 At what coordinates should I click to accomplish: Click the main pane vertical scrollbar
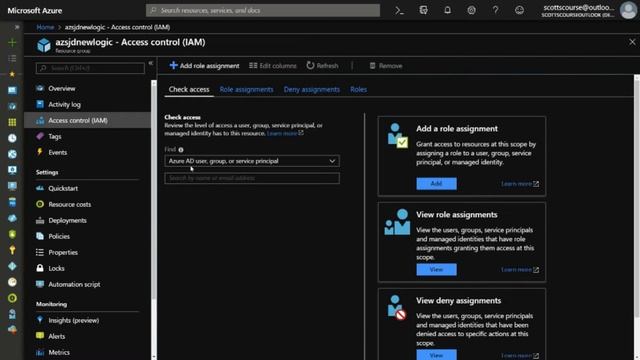point(637,196)
